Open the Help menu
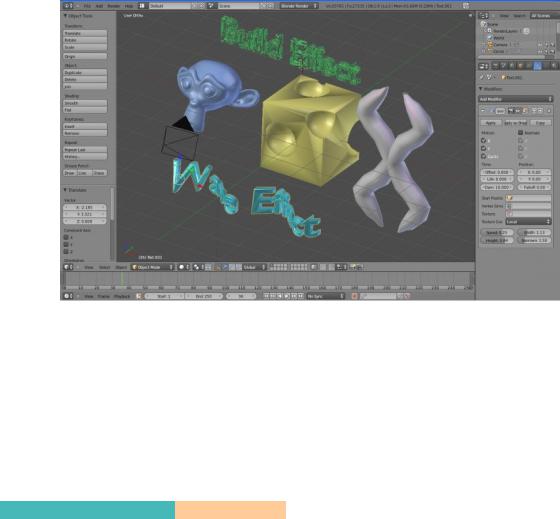The image size is (560, 519). coord(129,6)
